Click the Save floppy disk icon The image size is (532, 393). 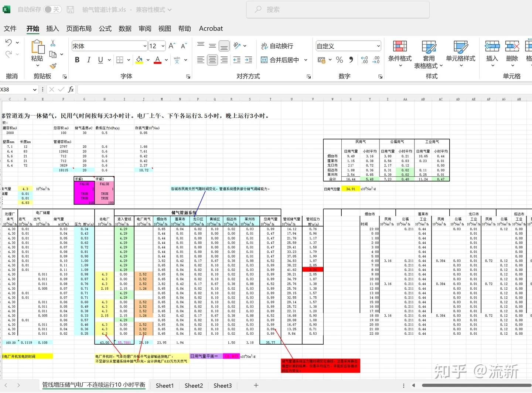click(71, 10)
